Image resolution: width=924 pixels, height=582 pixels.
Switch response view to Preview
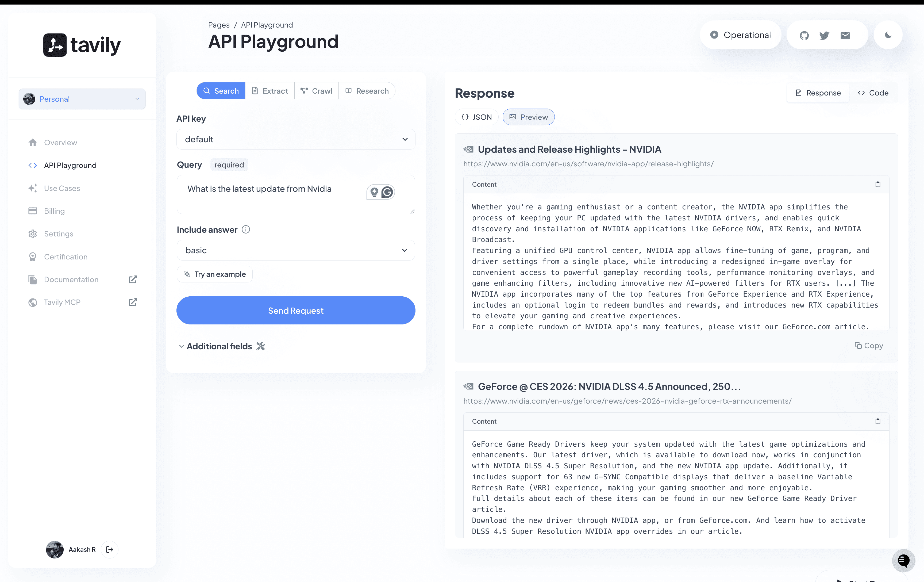click(x=528, y=117)
